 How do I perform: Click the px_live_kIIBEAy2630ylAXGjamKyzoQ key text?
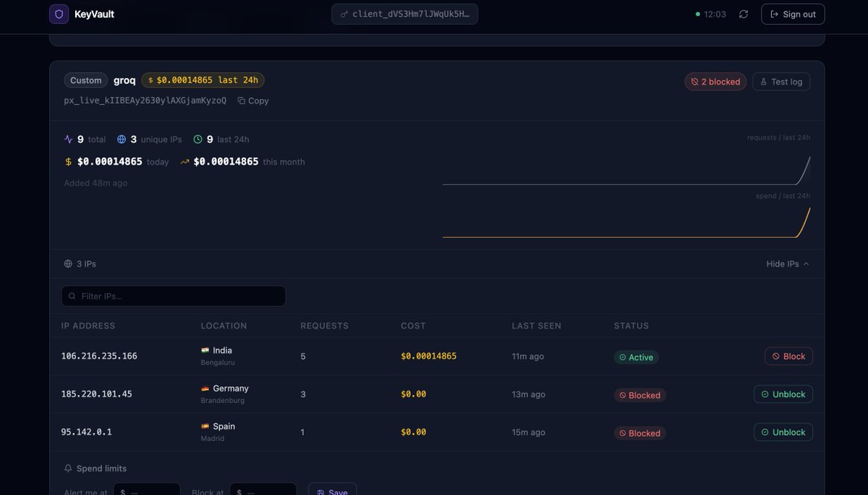pos(145,101)
